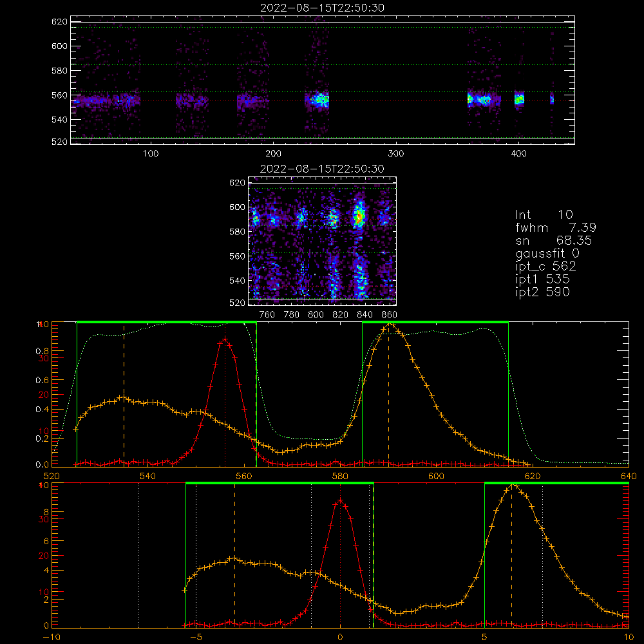This screenshot has width=644, height=644.
Task: Click x-axis label 800 on middle image
Action: (x=316, y=315)
